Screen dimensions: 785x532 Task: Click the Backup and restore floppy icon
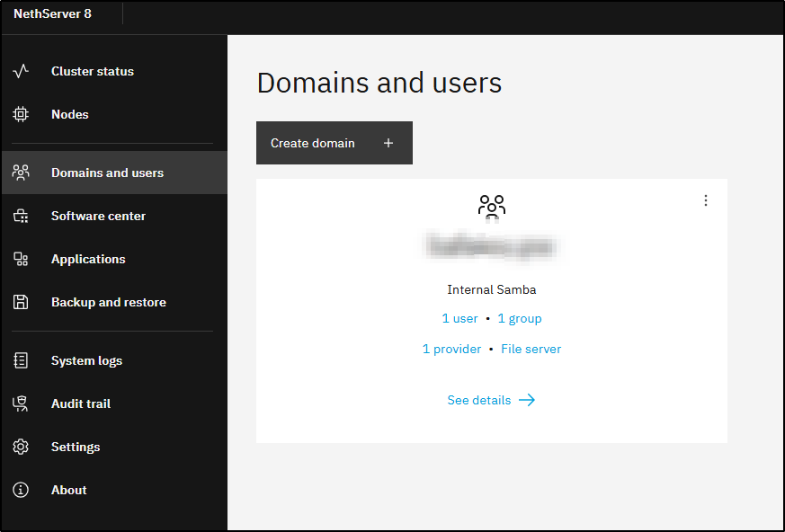pos(21,302)
